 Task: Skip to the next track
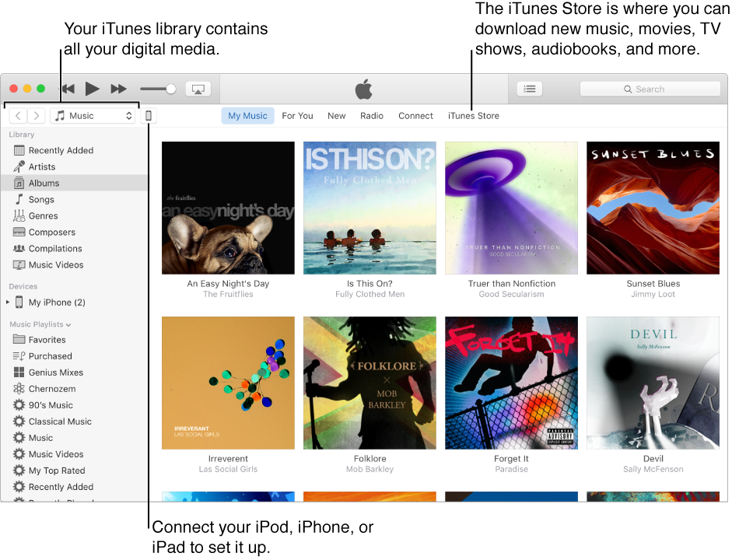coord(118,89)
